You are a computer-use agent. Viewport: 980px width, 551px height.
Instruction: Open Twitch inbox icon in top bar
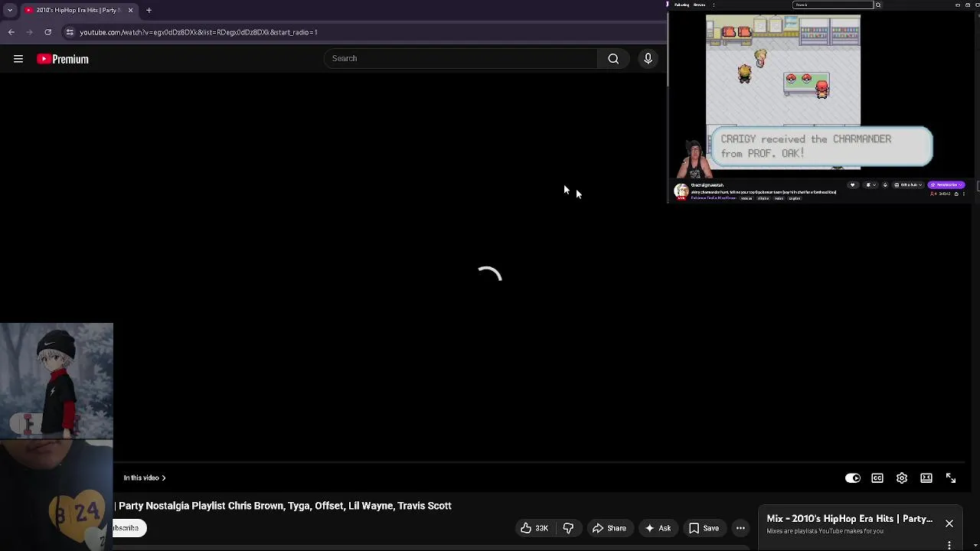point(968,5)
